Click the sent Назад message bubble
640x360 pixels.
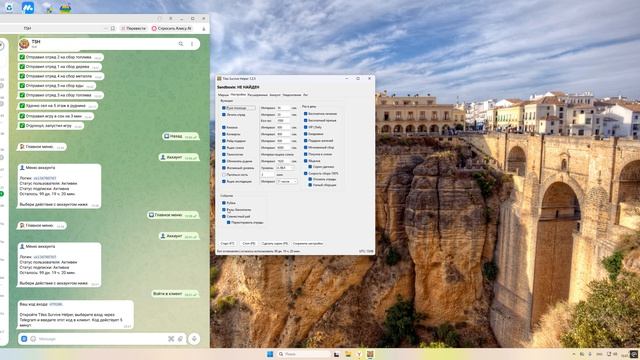[x=180, y=136]
